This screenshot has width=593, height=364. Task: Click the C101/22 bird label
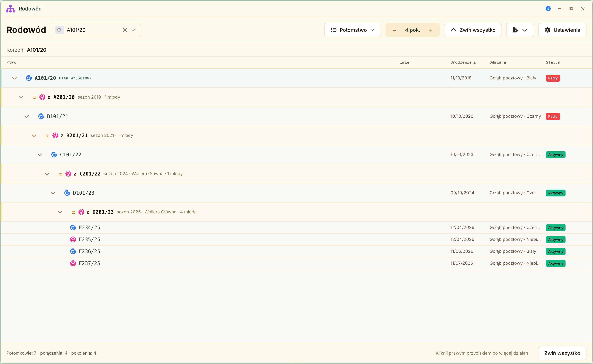(70, 155)
